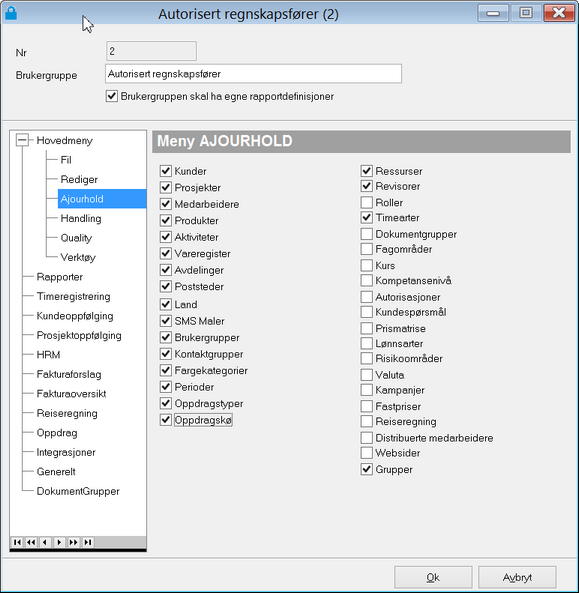Click the next record arrow
This screenshot has width=579, height=593.
coord(59,542)
